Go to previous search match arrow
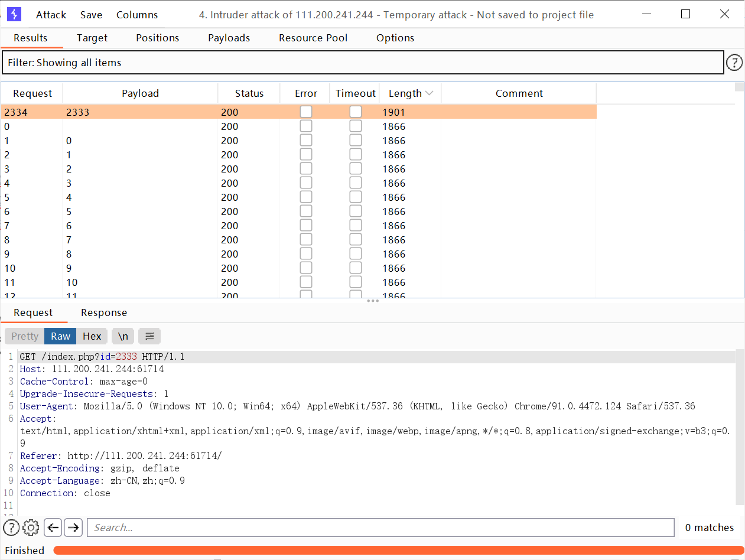The height and width of the screenshot is (560, 745). coord(54,528)
